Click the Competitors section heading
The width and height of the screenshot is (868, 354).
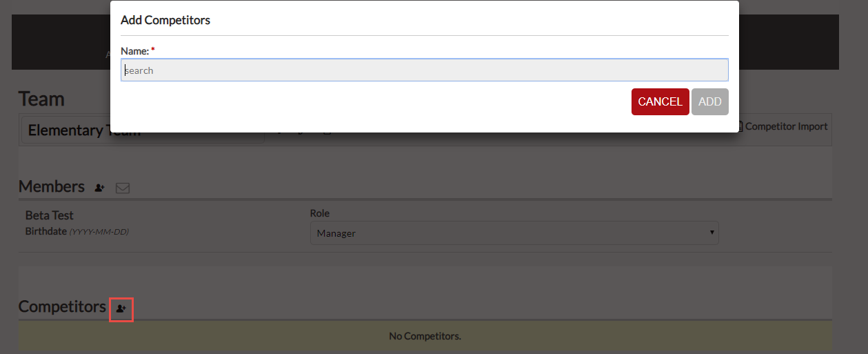tap(62, 306)
